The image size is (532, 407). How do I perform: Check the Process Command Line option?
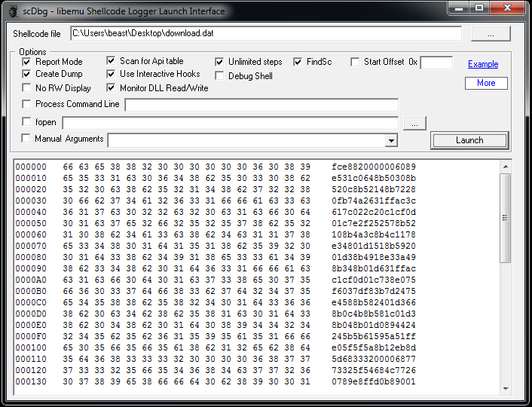[x=26, y=104]
